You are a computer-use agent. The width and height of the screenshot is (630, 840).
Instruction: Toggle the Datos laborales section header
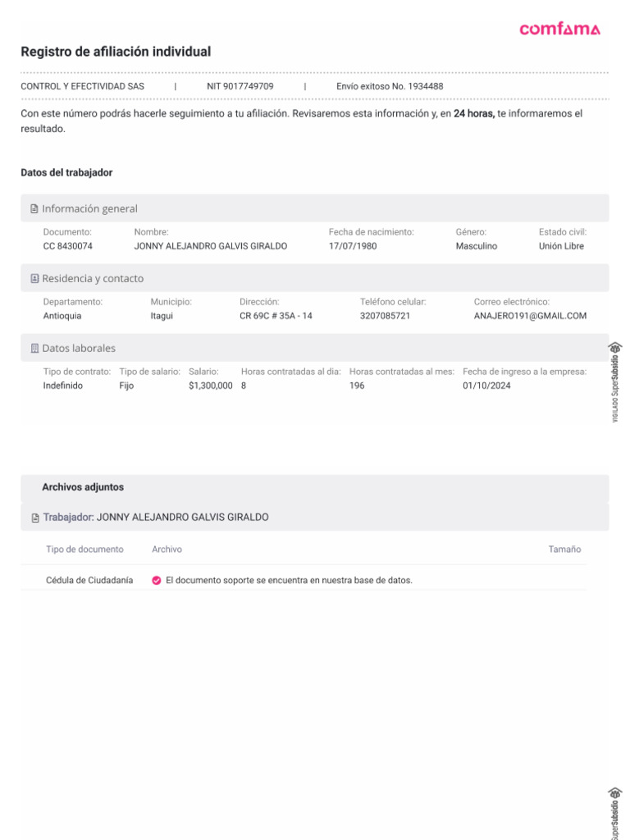314,348
